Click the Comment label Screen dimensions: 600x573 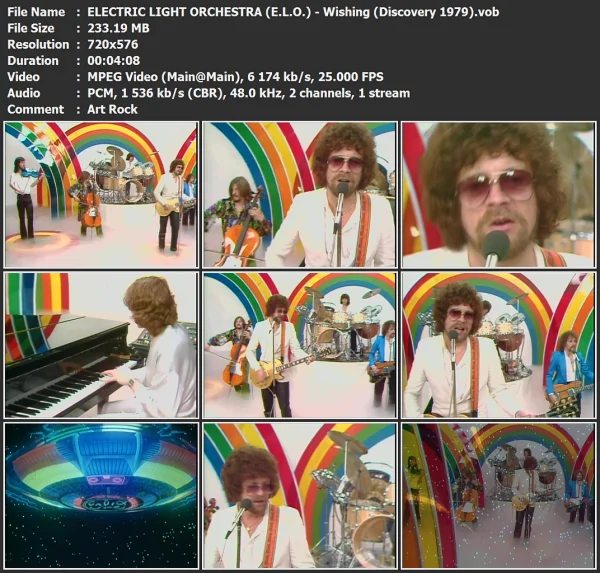[36, 109]
